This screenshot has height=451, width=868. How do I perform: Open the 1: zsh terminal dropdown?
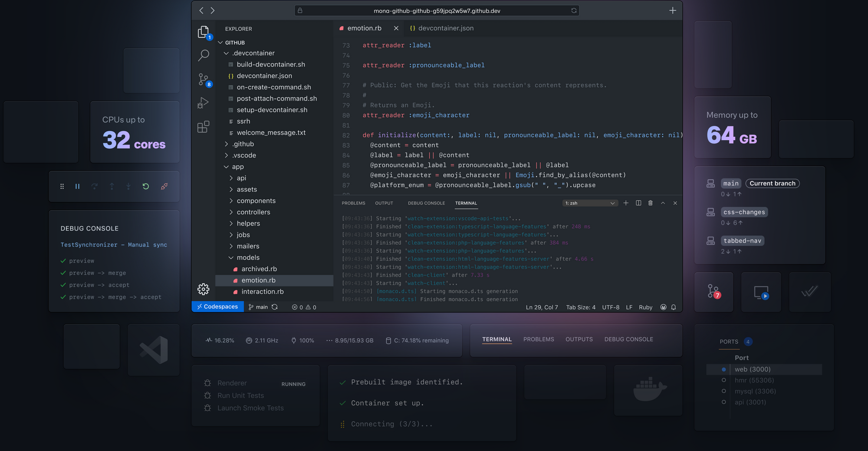tap(590, 203)
